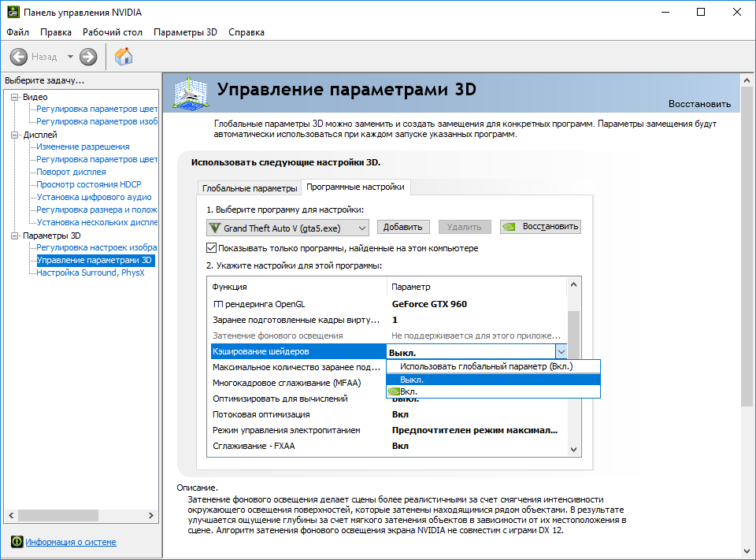Click the Добавить button

tap(403, 227)
